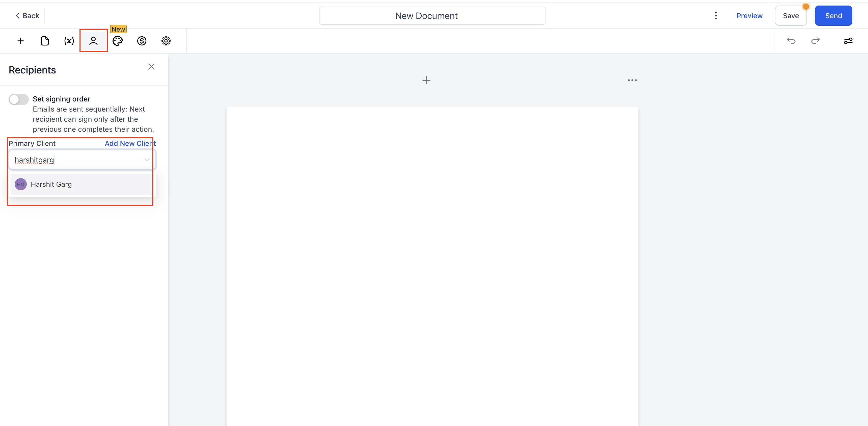Click the Add New Client link

(130, 143)
